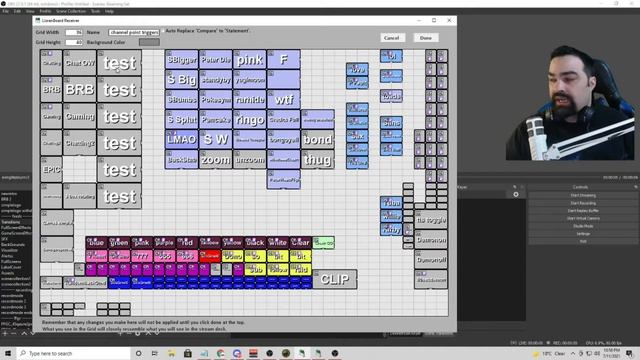Select the dark clear color button
This screenshot has width=640, height=360.
pyautogui.click(x=300, y=242)
